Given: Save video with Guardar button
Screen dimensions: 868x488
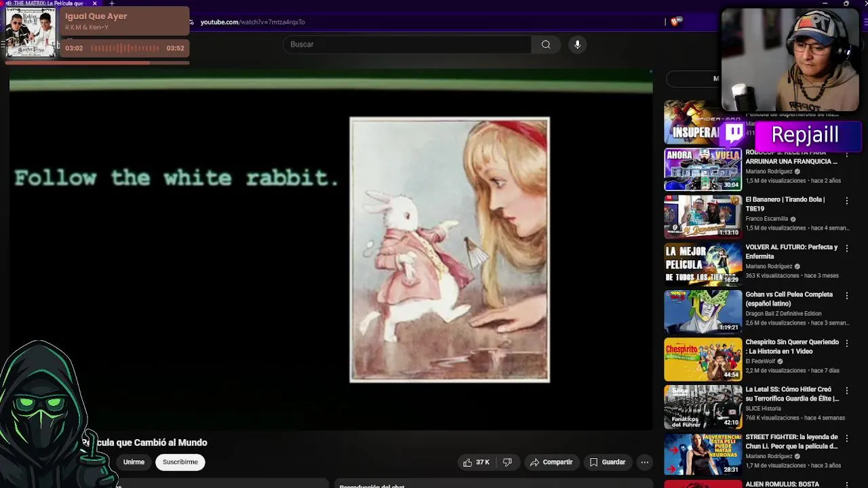Looking at the screenshot, I should 607,462.
